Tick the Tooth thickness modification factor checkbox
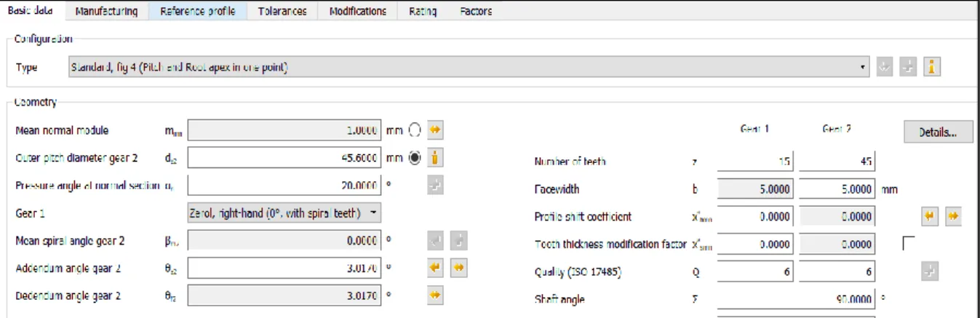 908,244
